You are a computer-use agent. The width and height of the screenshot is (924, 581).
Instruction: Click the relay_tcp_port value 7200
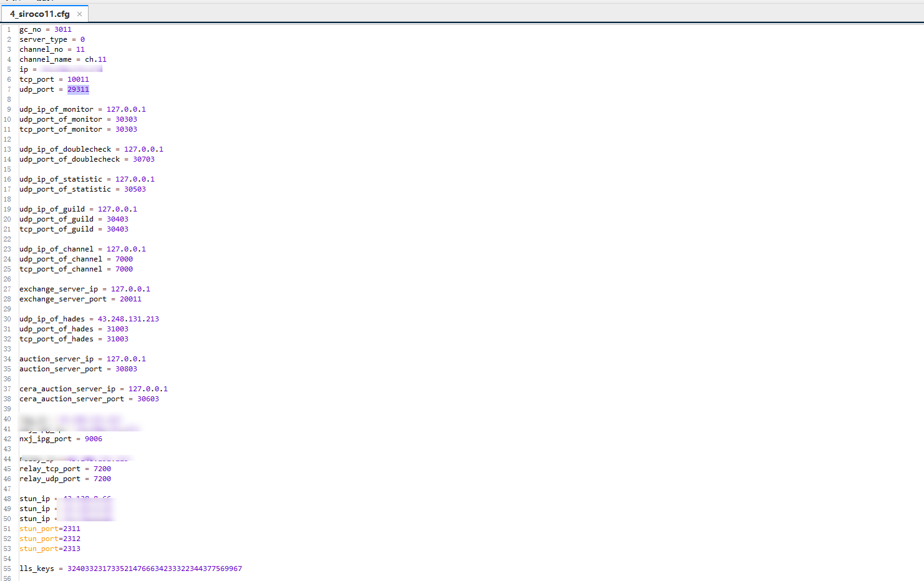point(102,469)
